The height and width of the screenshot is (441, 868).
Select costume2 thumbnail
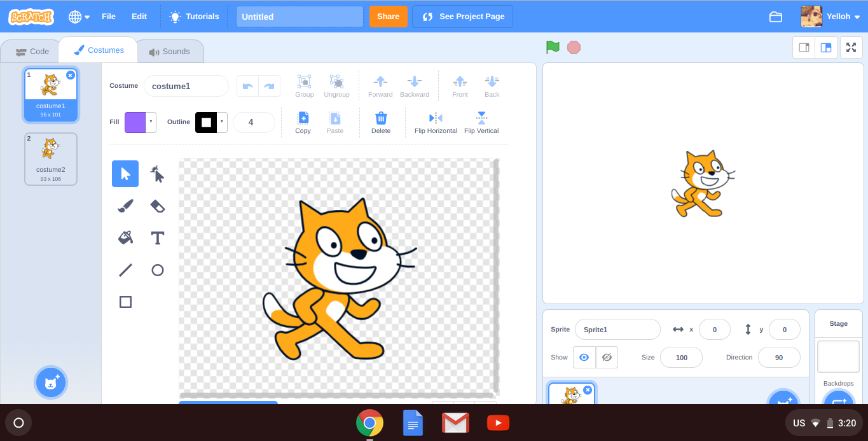point(51,158)
